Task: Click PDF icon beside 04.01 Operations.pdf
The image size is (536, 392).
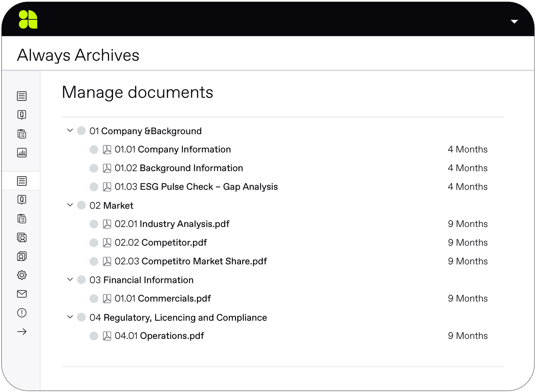Action: click(x=107, y=336)
